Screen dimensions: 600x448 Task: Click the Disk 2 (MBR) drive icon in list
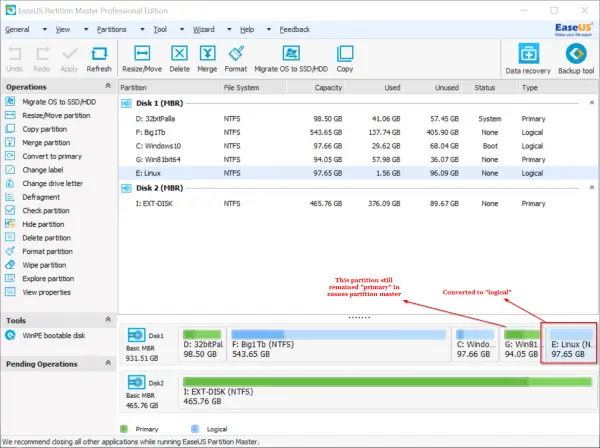pos(126,188)
